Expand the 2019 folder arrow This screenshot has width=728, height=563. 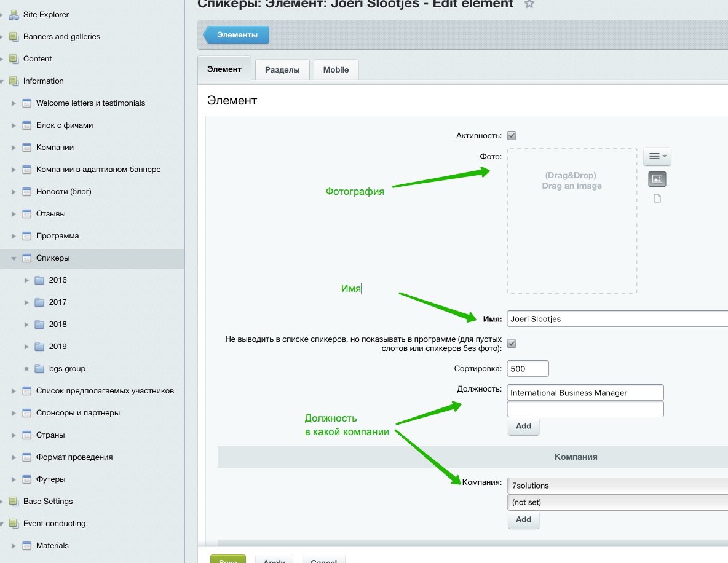click(x=26, y=347)
